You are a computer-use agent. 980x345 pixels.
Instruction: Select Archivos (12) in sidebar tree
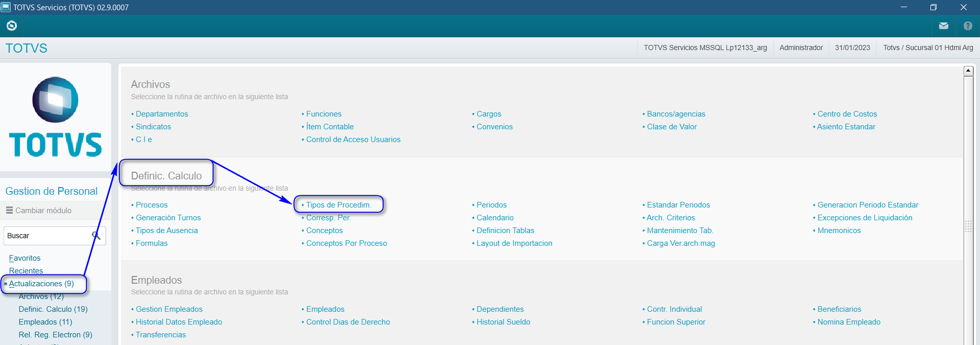click(x=41, y=296)
